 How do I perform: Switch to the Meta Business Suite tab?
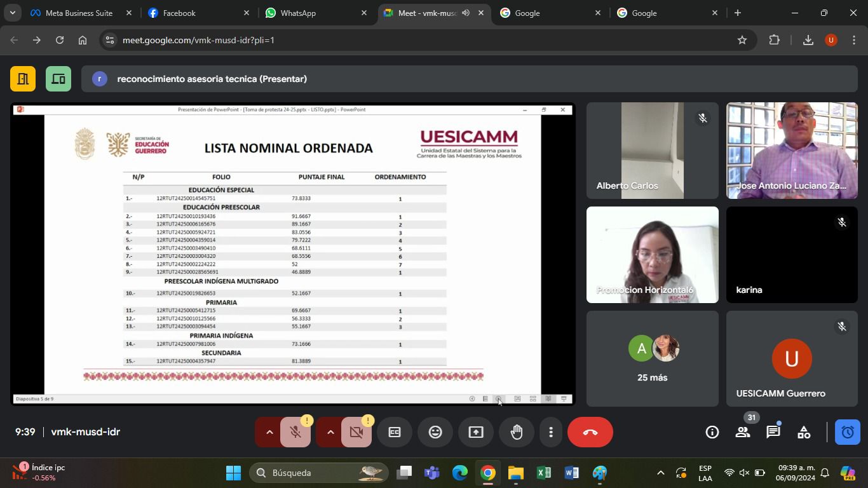[x=79, y=13]
